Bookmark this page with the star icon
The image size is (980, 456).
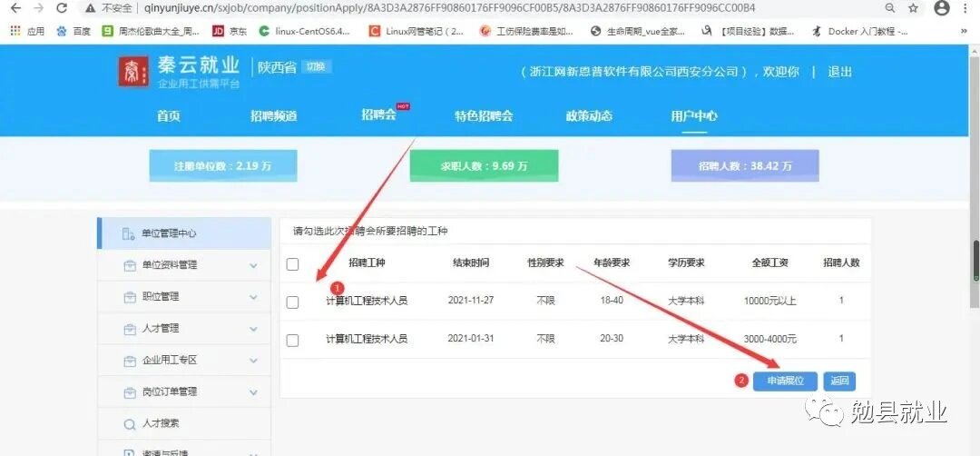tap(914, 8)
